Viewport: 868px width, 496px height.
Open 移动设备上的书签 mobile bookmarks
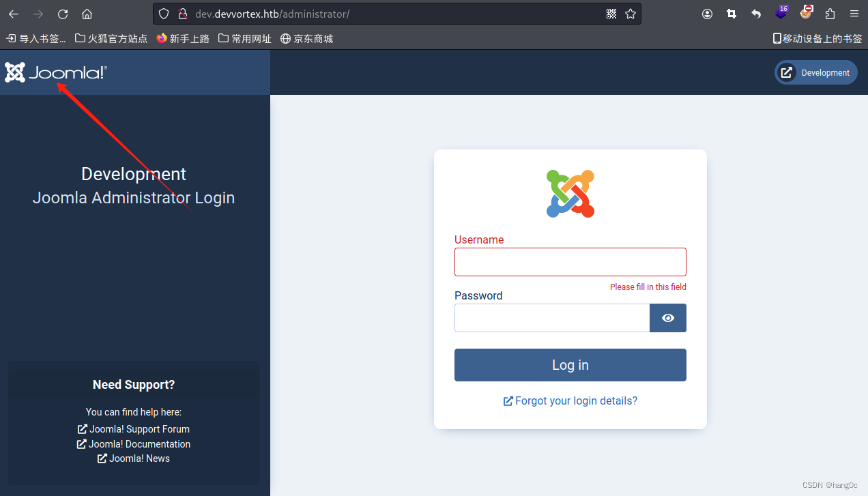click(818, 39)
